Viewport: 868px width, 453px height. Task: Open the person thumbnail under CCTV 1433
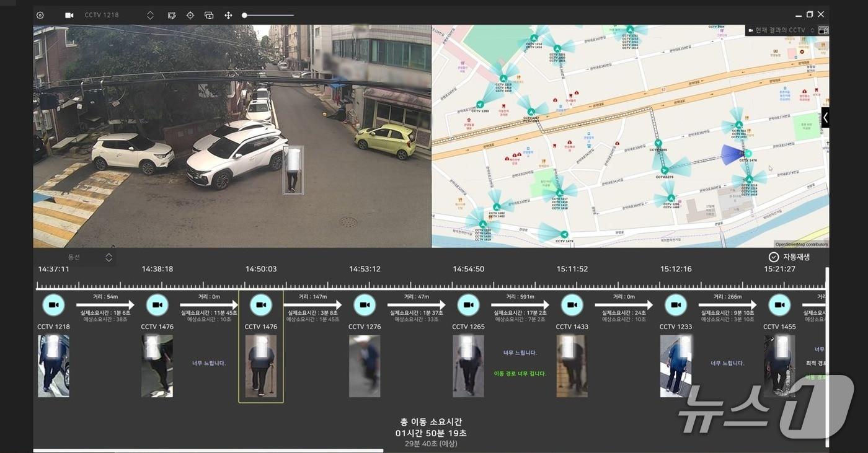[x=572, y=366]
